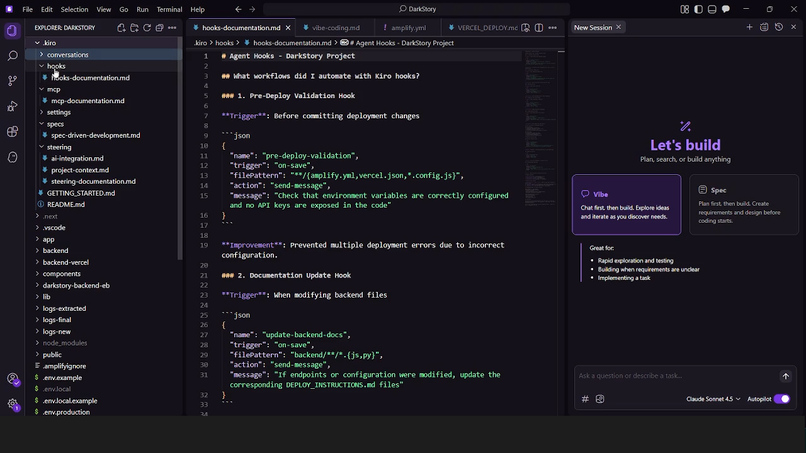Close the hooks-documentation.md tab
This screenshot has width=806, height=453.
288,28
